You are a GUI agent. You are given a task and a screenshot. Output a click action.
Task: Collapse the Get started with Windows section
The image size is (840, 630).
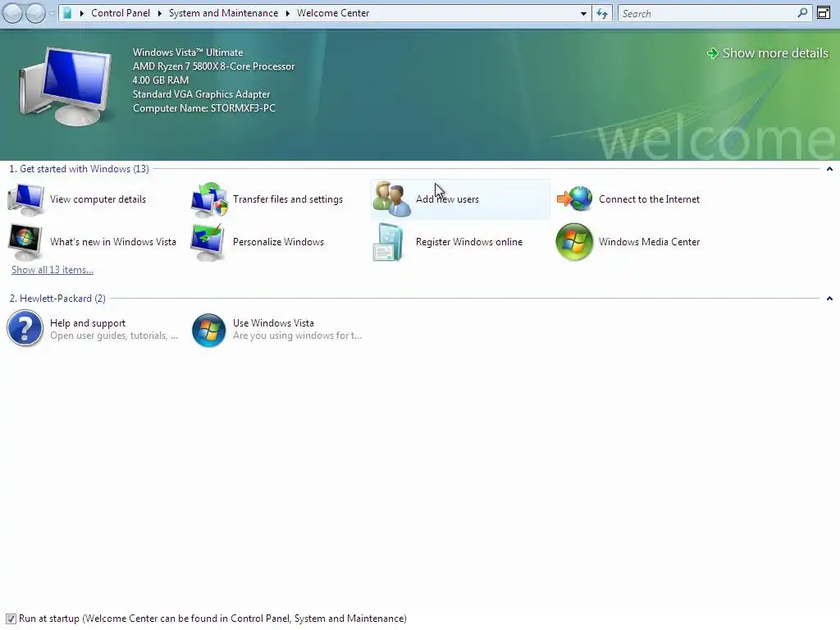click(829, 169)
